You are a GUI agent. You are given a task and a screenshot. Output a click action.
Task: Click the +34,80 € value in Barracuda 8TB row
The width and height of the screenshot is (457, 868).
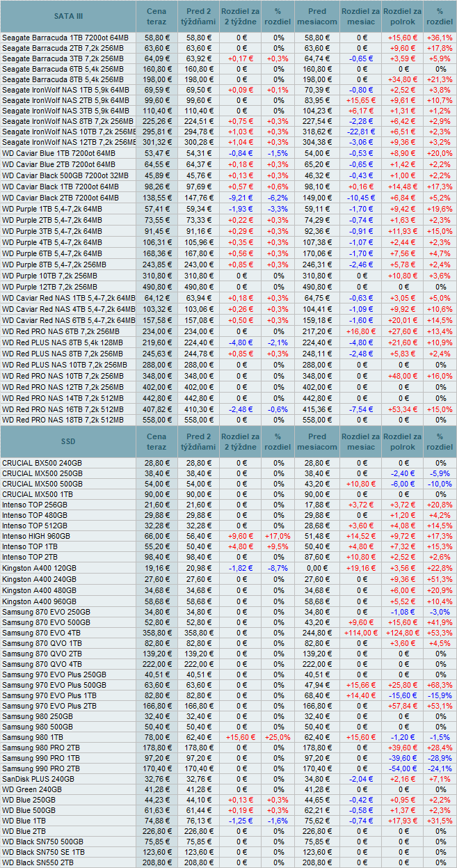pyautogui.click(x=403, y=79)
